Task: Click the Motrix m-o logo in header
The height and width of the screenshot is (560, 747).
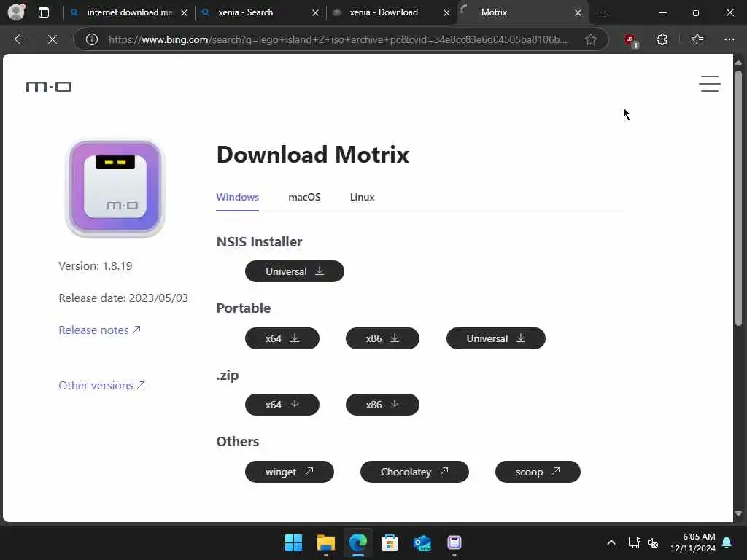Action: coord(49,87)
